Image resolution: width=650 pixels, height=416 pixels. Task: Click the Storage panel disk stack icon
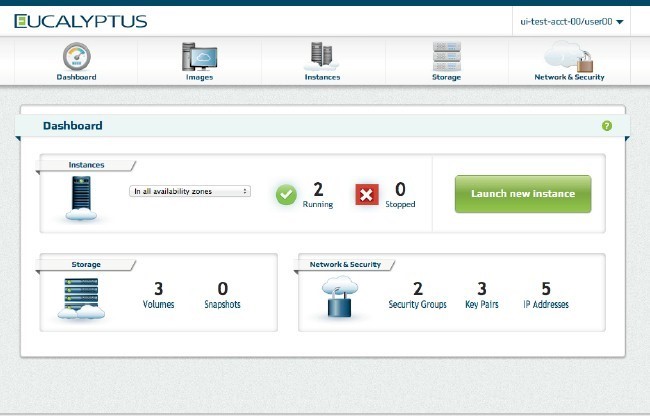pos(81,298)
